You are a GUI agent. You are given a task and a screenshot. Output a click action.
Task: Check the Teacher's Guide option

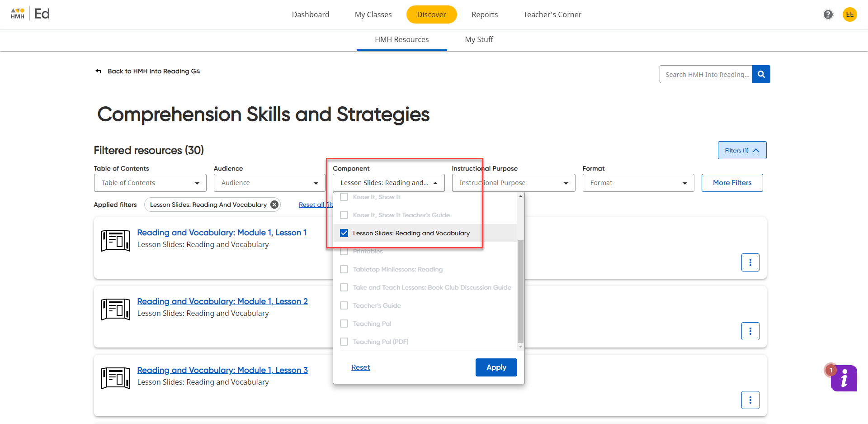point(344,305)
